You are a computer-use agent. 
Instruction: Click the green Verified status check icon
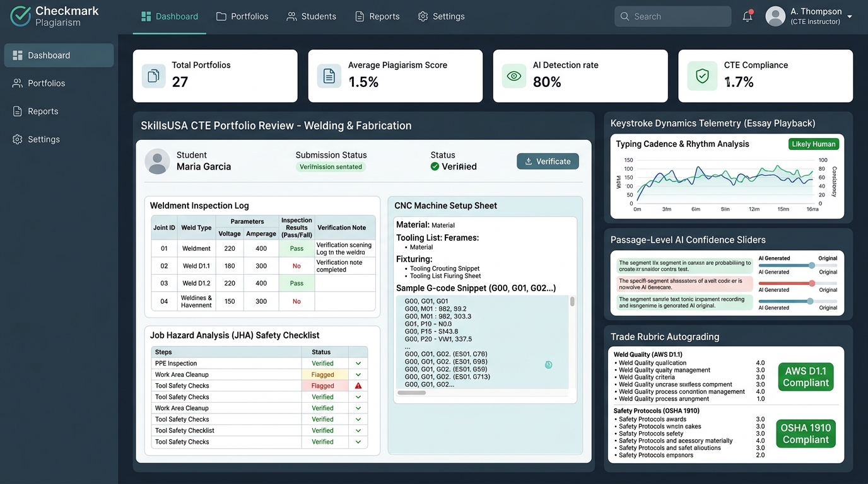coord(435,166)
